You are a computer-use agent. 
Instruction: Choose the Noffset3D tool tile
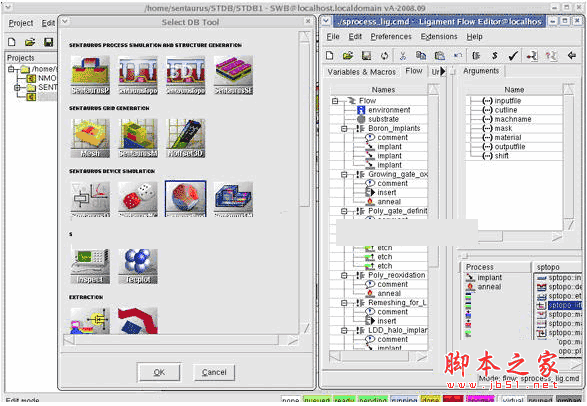186,138
